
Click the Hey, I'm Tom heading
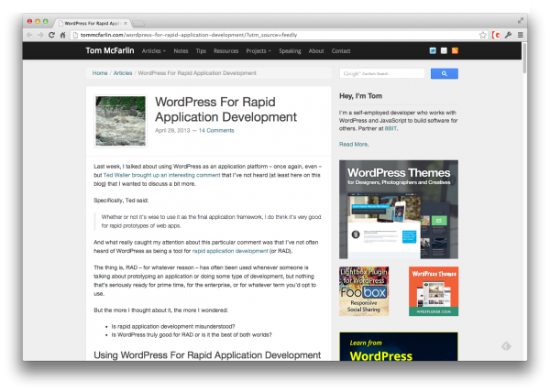coord(360,96)
